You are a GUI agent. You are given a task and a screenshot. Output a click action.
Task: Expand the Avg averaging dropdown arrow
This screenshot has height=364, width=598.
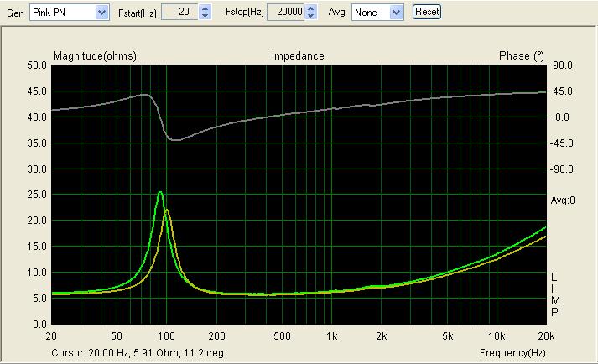tap(397, 13)
